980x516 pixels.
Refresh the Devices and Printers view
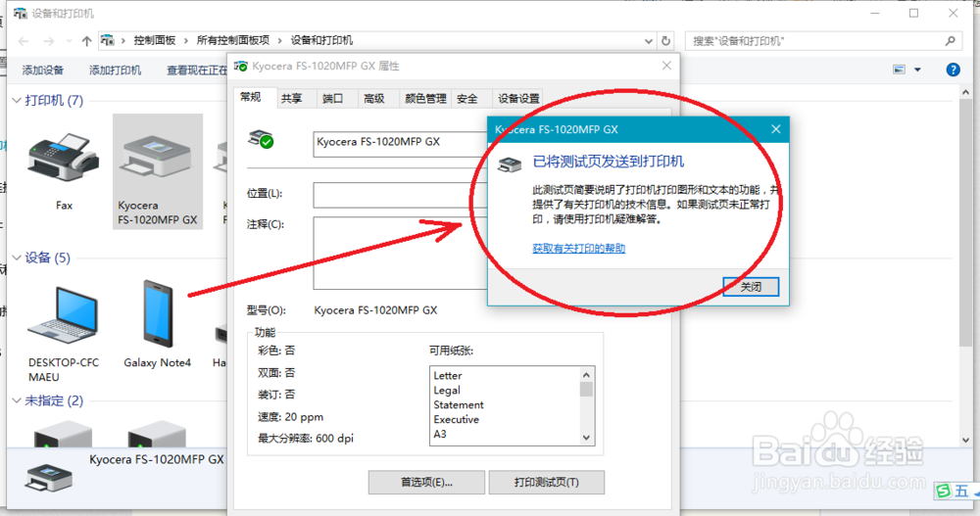pyautogui.click(x=665, y=41)
